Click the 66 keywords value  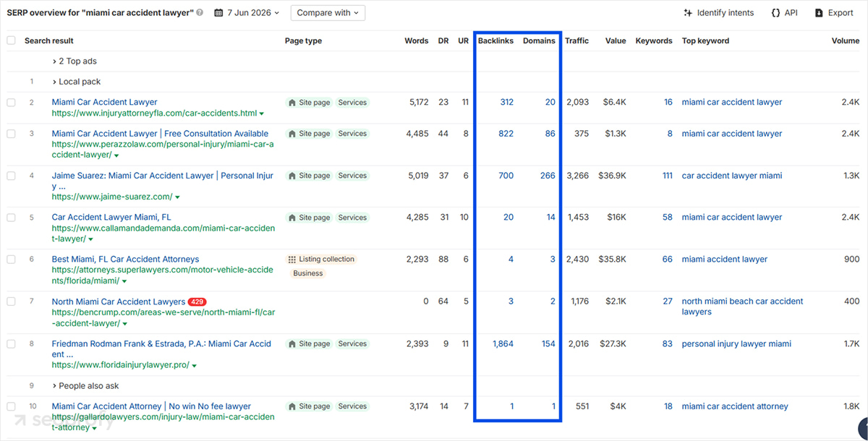667,260
